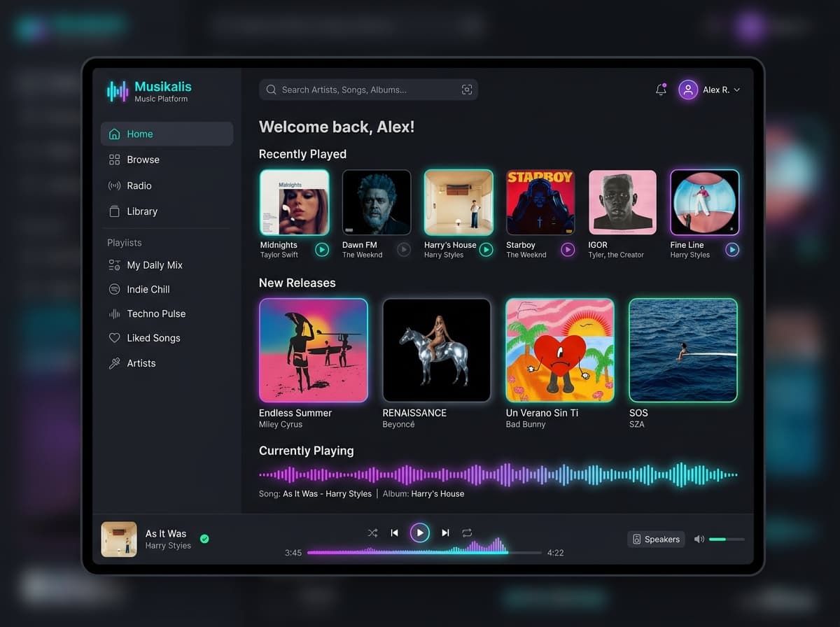The image size is (840, 627).
Task: Open the IGOR album cover
Action: [622, 202]
